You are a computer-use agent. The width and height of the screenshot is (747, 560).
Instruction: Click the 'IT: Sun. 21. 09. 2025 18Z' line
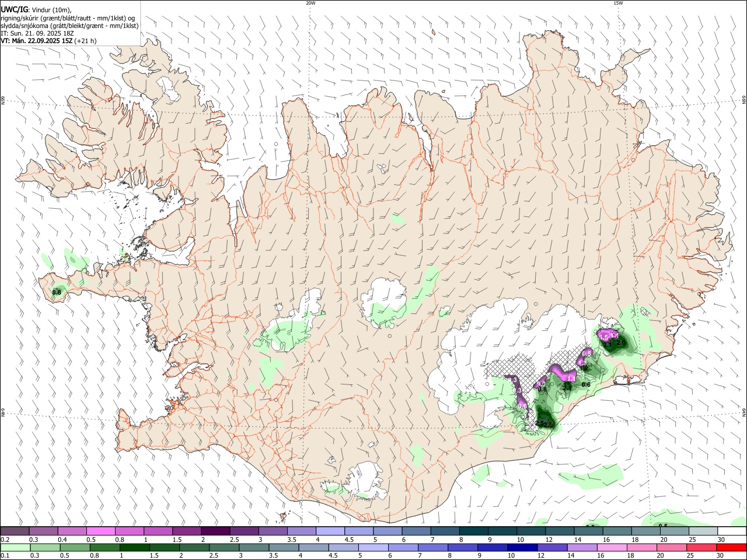point(37,33)
